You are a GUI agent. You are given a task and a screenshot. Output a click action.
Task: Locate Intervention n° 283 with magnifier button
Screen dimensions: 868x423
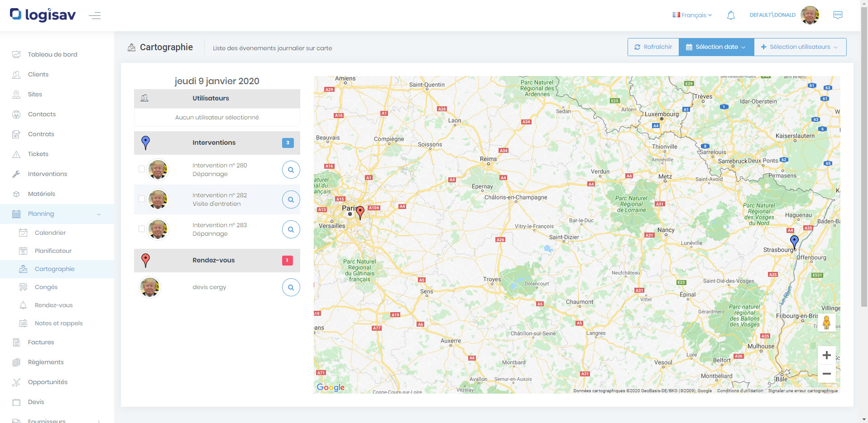click(291, 229)
